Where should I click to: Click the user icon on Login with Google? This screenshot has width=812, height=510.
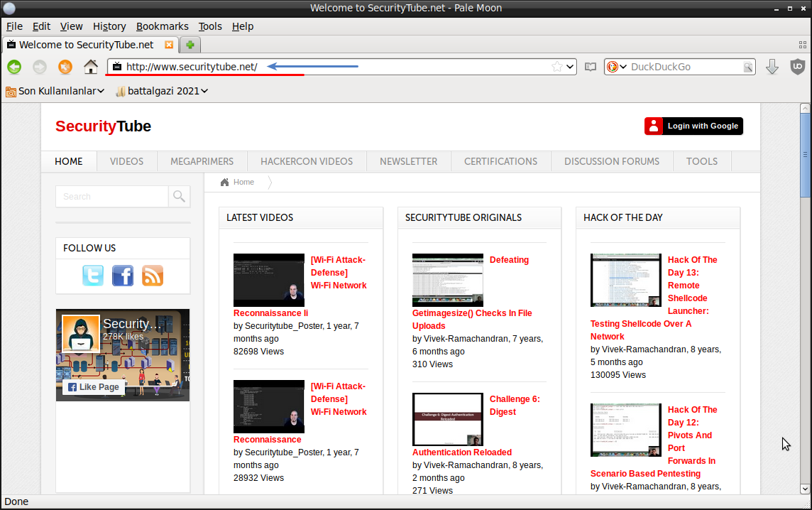coord(654,126)
